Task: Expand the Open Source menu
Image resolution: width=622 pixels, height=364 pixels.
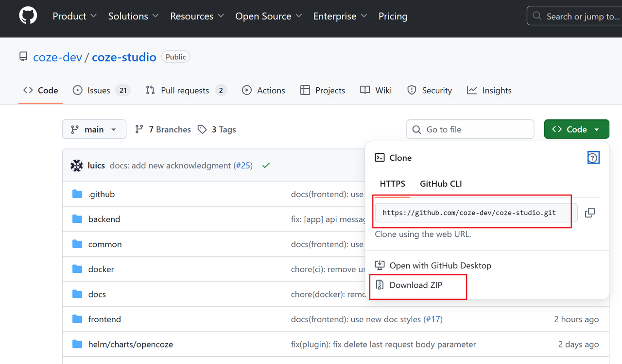Action: click(268, 16)
